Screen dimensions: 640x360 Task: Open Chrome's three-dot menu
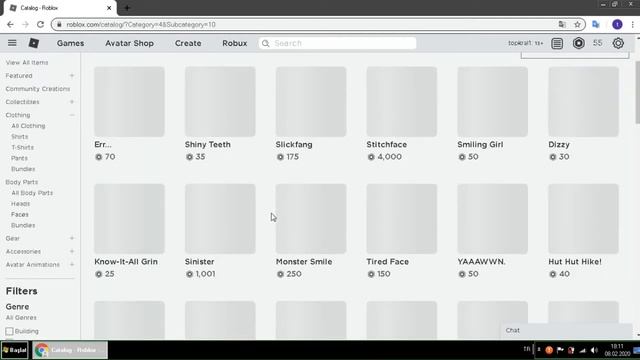point(633,24)
